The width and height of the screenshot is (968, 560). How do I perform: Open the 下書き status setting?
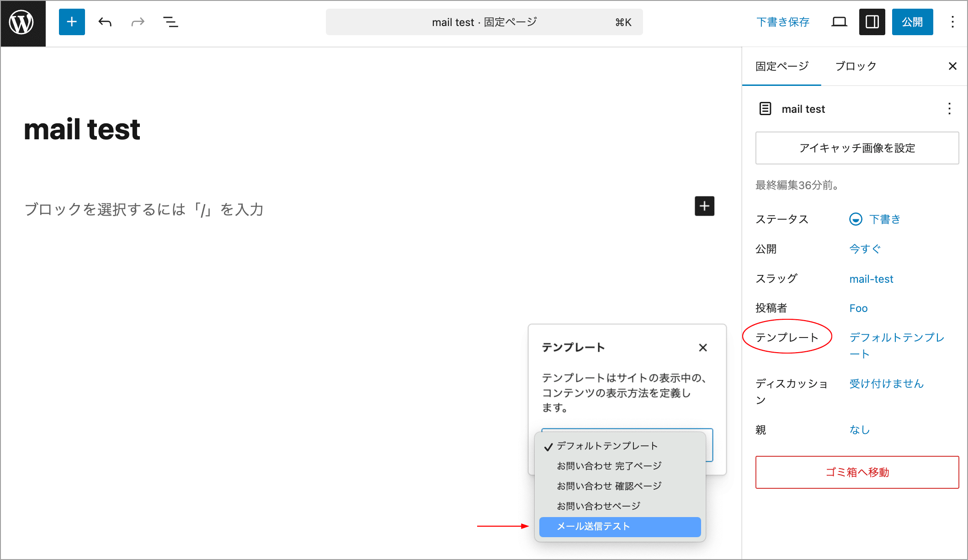884,219
